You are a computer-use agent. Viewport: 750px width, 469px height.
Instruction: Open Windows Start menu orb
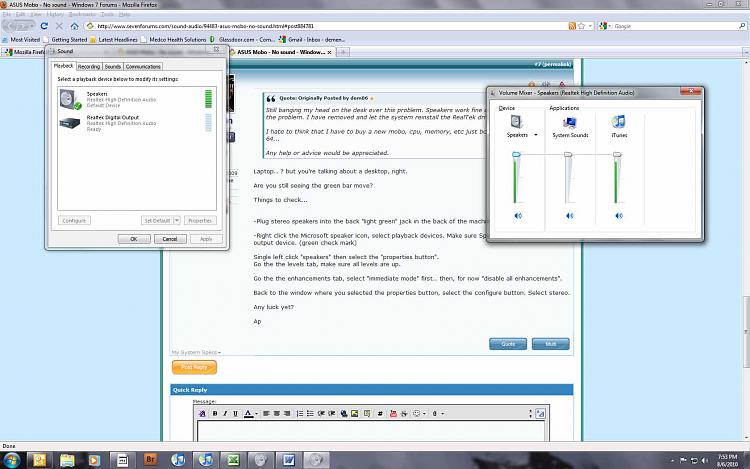[11, 460]
